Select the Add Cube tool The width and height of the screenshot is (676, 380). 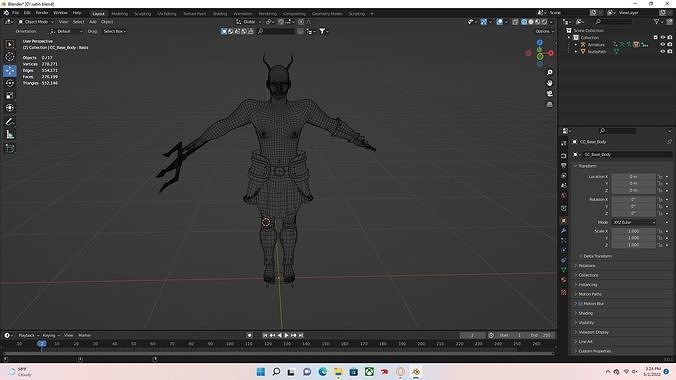click(x=9, y=148)
